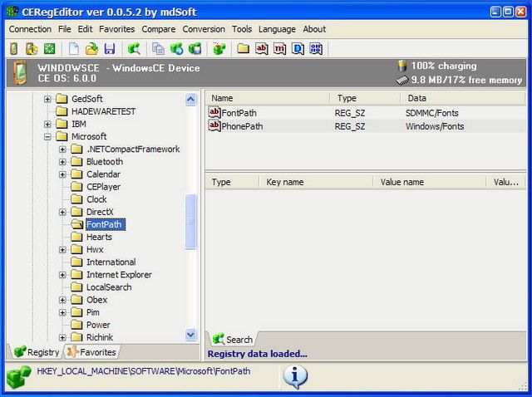The width and height of the screenshot is (532, 397).
Task: Click the new string value 'ab' icon
Action: click(x=262, y=49)
